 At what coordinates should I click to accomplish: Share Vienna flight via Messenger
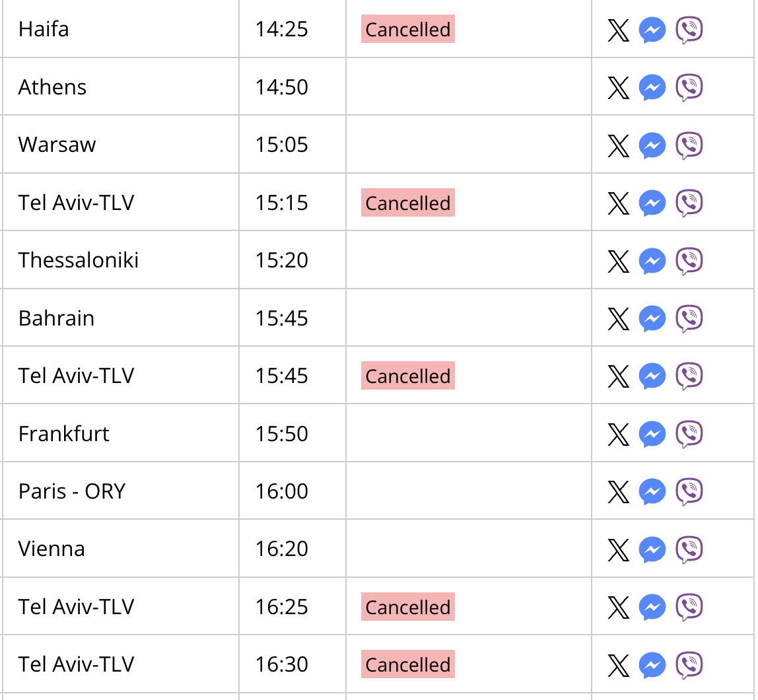click(652, 549)
